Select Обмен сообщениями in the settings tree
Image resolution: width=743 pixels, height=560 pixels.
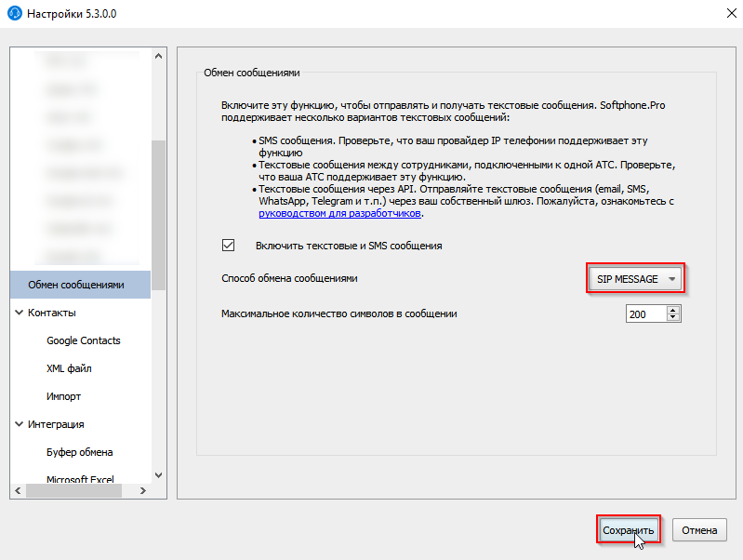tap(80, 285)
